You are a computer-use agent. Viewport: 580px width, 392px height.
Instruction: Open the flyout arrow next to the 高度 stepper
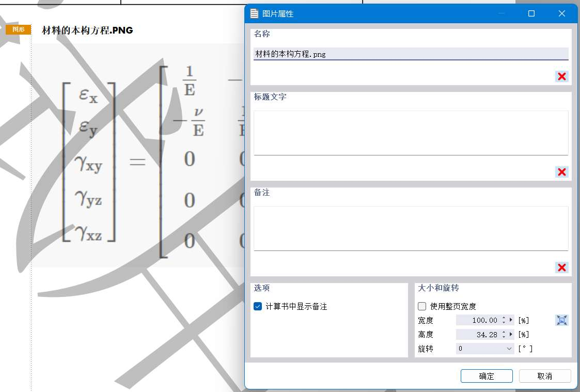coord(511,334)
